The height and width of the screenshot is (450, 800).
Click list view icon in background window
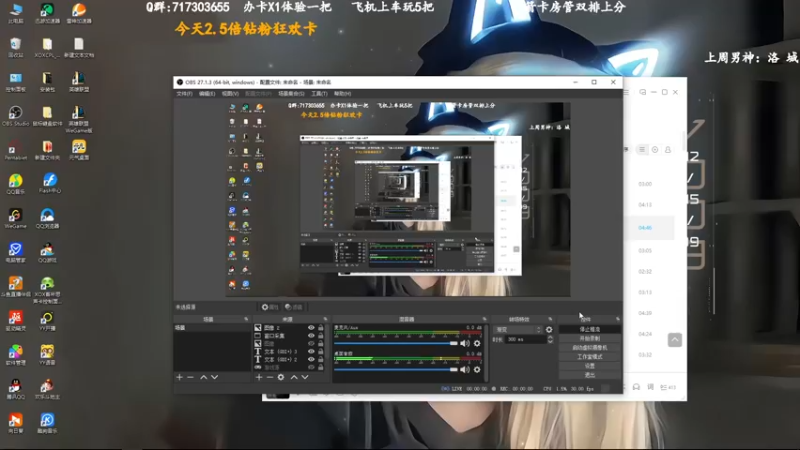642,149
